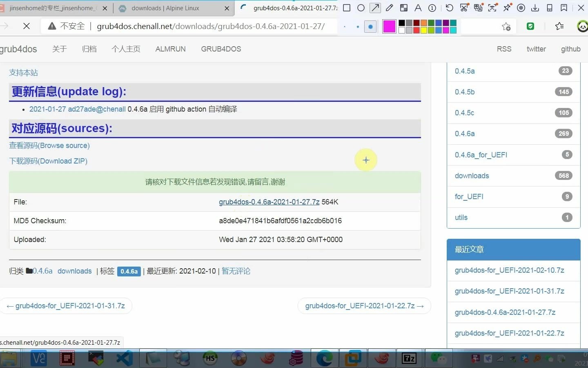Click the 支持本站 link
This screenshot has width=588, height=368.
[24, 73]
